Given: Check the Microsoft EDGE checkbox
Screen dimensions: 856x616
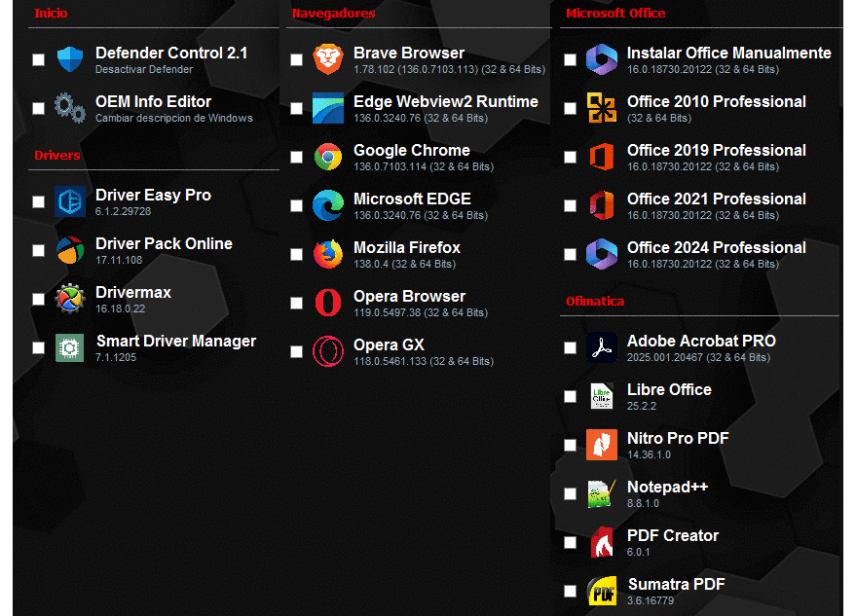Looking at the screenshot, I should [296, 205].
